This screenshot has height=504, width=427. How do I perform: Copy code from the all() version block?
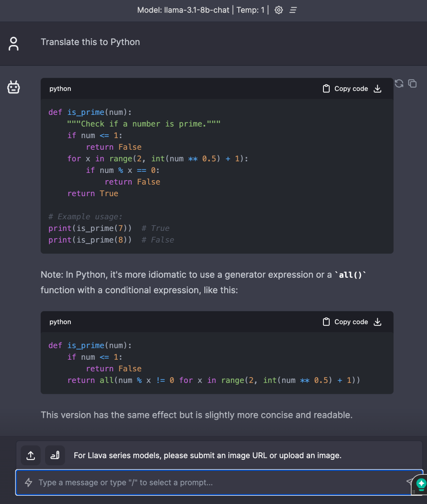346,322
